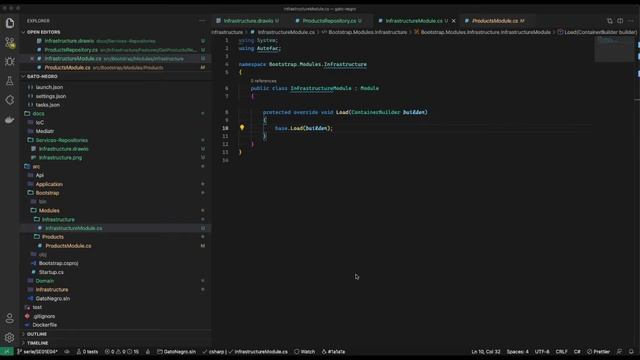Expand the Mediatr folder
Screen dimensions: 640x360
[45, 131]
